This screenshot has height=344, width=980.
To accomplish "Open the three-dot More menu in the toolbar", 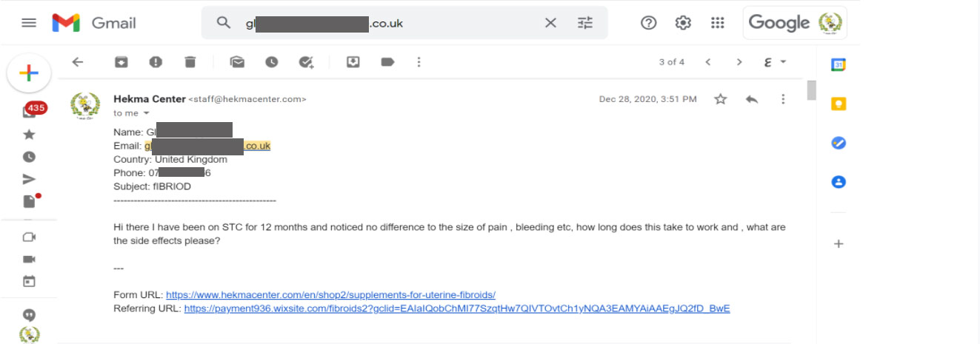I will tap(419, 62).
